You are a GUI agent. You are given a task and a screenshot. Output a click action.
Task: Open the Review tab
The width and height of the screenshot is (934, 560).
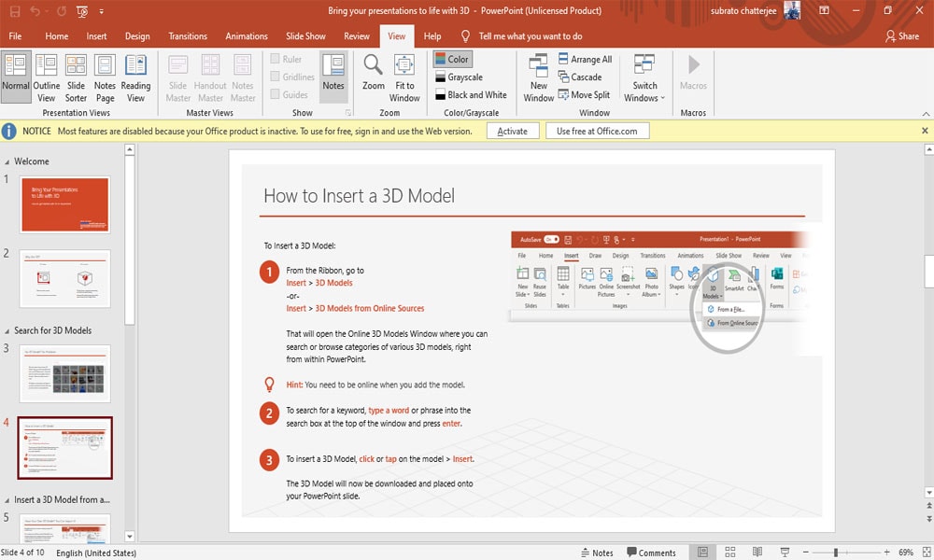[x=356, y=36]
